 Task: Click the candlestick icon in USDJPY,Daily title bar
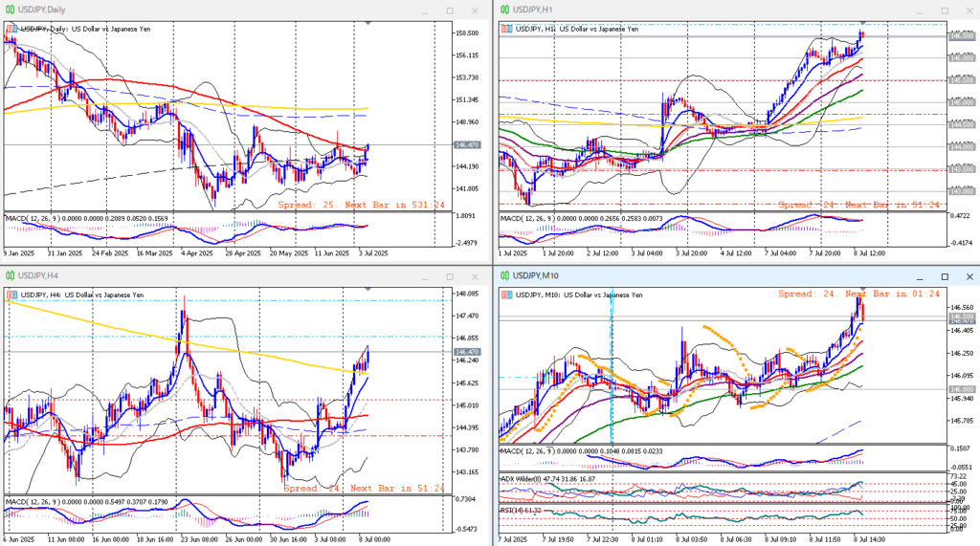(x=10, y=10)
